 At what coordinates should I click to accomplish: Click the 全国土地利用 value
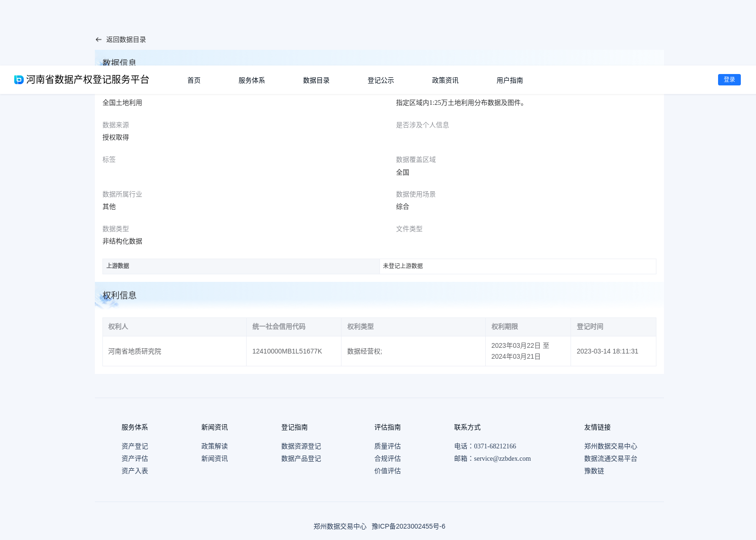(122, 102)
